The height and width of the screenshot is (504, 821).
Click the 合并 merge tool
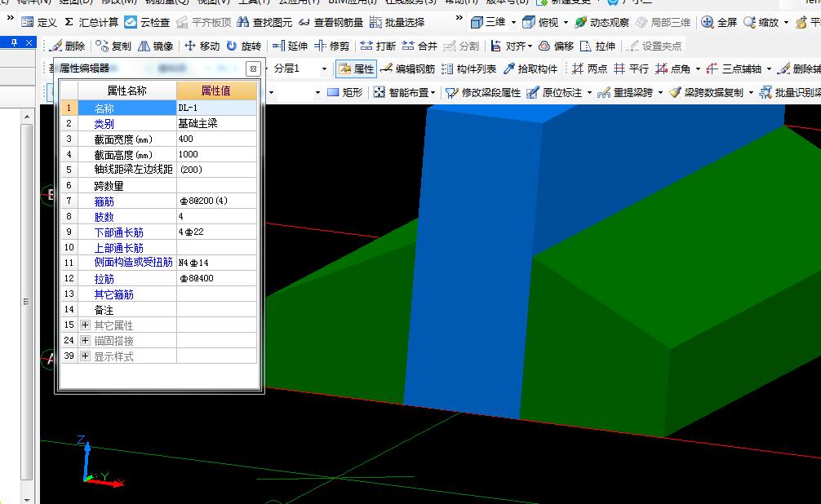click(x=419, y=46)
